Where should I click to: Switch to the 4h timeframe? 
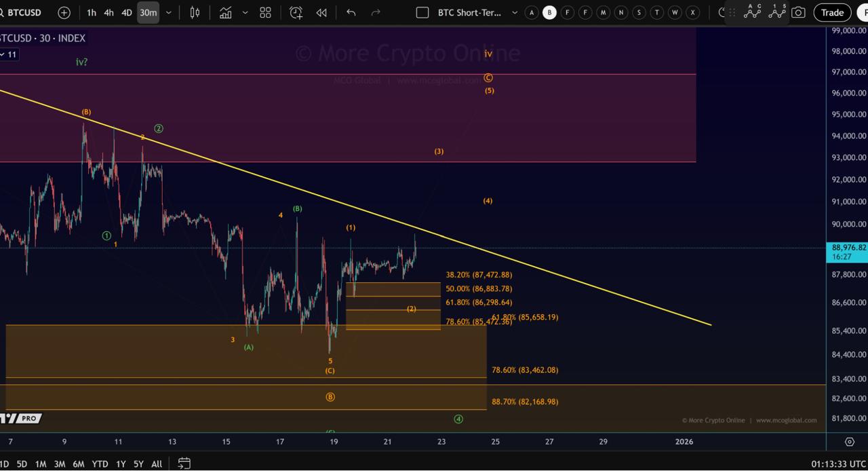108,12
